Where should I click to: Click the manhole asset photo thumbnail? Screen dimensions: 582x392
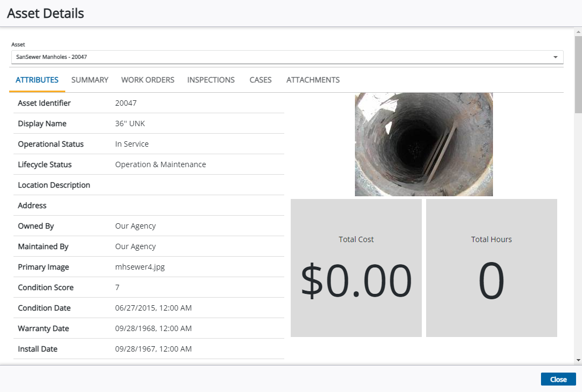click(x=423, y=144)
